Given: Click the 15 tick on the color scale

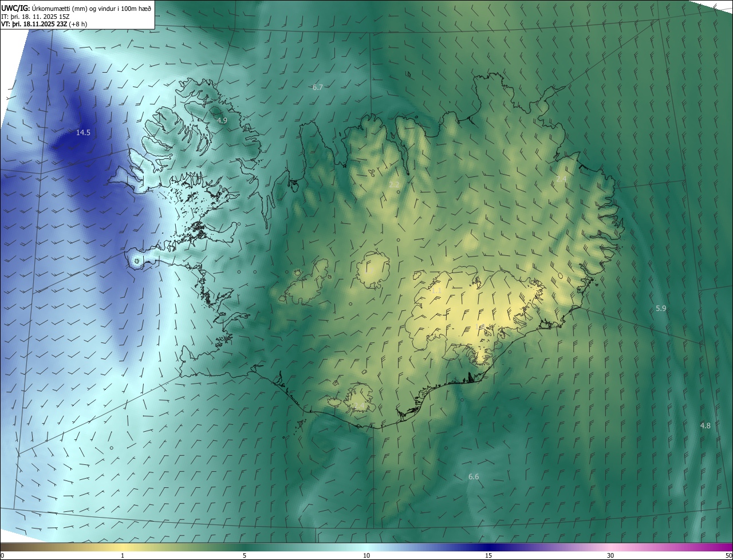Looking at the screenshot, I should pyautogui.click(x=488, y=555).
